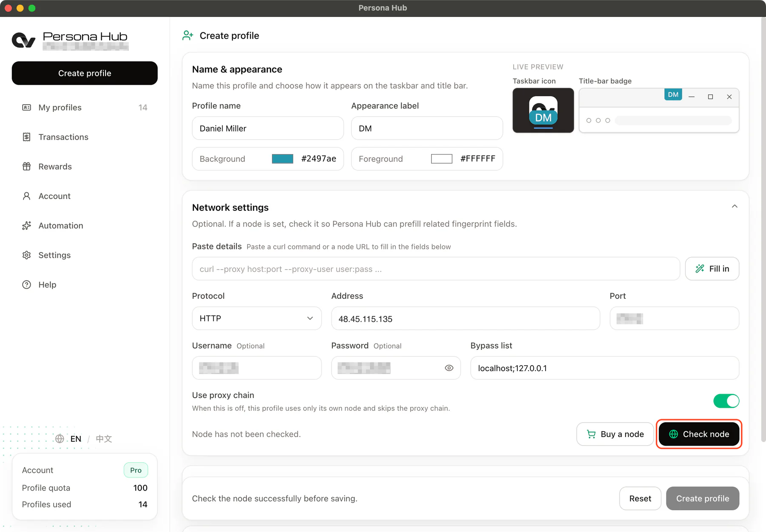Click the Pro account badge
766x532 pixels.
click(x=136, y=470)
